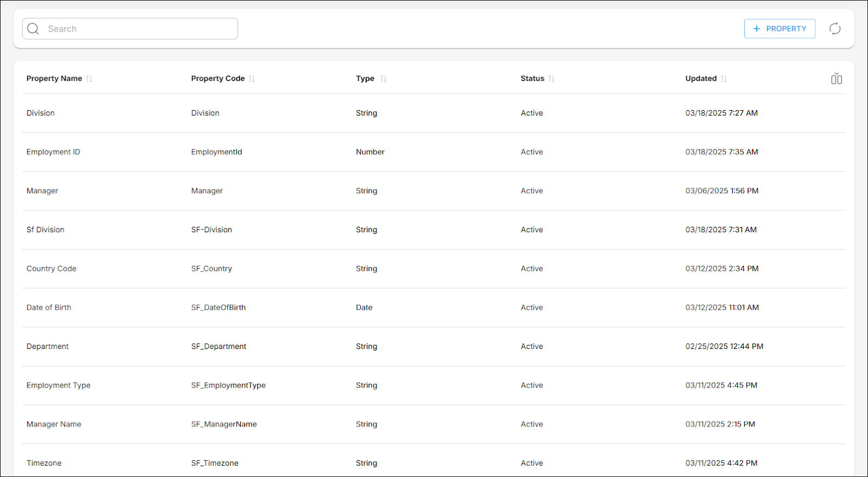
Task: Open the column settings icon in table header
Action: tap(836, 79)
